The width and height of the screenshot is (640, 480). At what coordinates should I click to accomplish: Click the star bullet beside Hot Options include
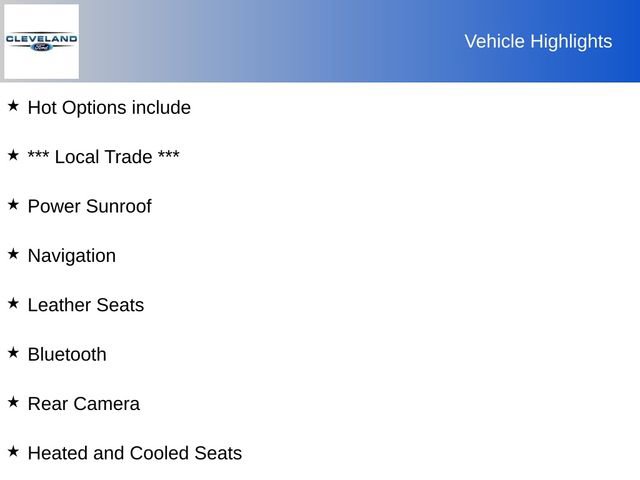point(13,105)
